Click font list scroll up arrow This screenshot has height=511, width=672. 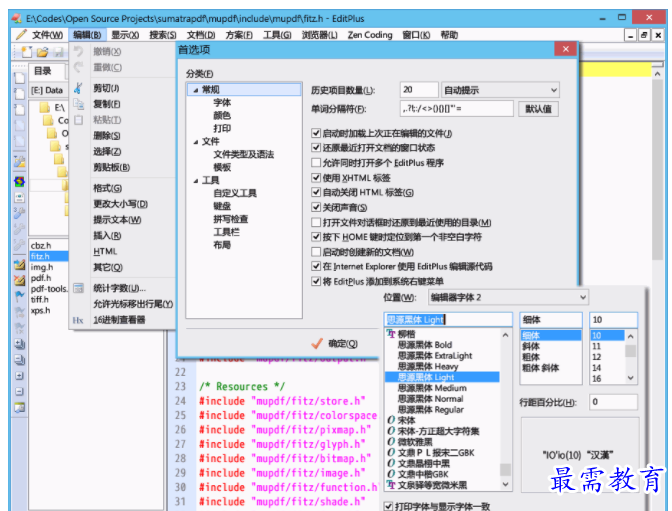(506, 335)
